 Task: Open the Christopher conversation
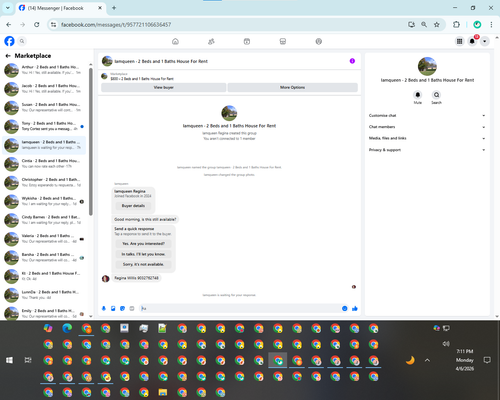pyautogui.click(x=44, y=182)
